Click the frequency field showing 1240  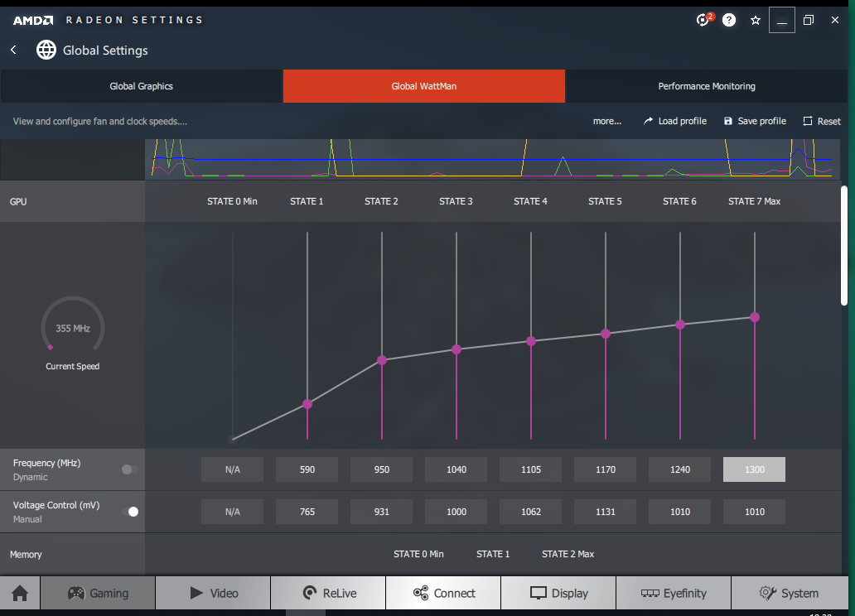(x=680, y=469)
